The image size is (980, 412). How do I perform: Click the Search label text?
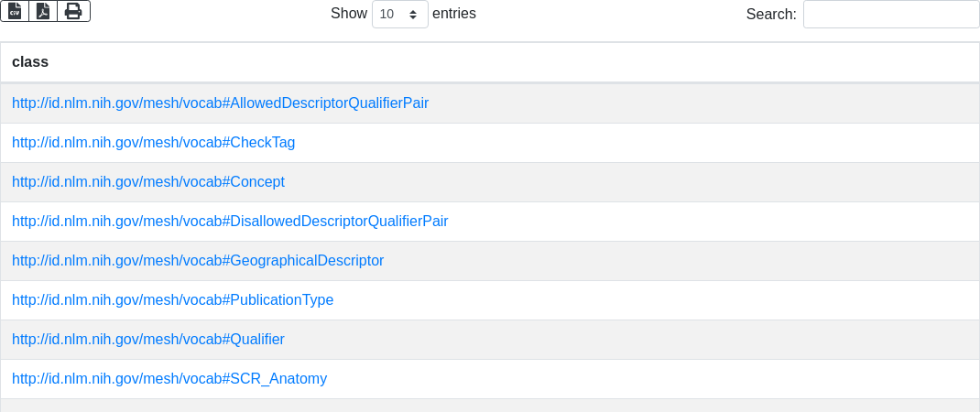tap(771, 14)
